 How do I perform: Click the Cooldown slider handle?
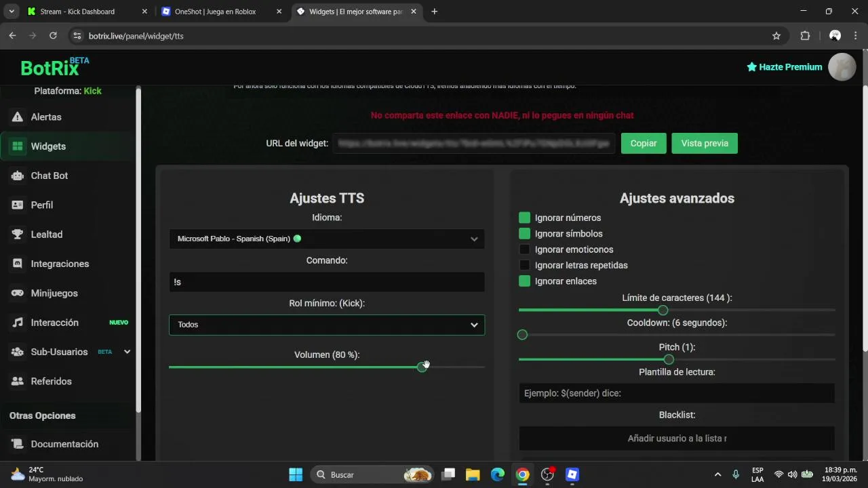coord(522,335)
